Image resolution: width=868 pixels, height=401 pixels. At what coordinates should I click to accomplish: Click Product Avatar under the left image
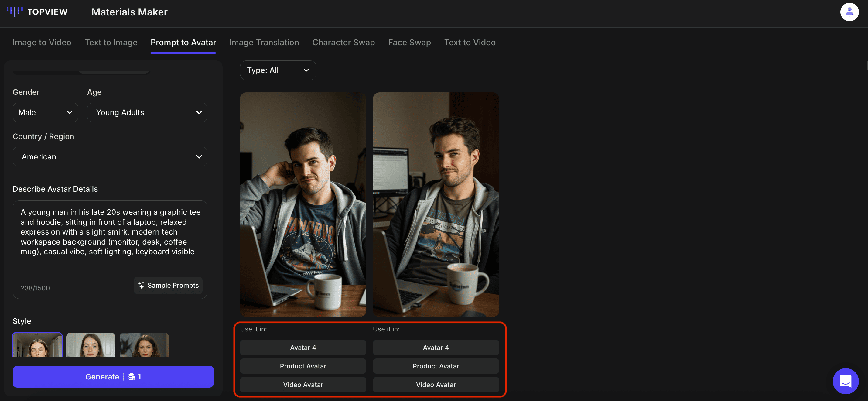point(302,366)
